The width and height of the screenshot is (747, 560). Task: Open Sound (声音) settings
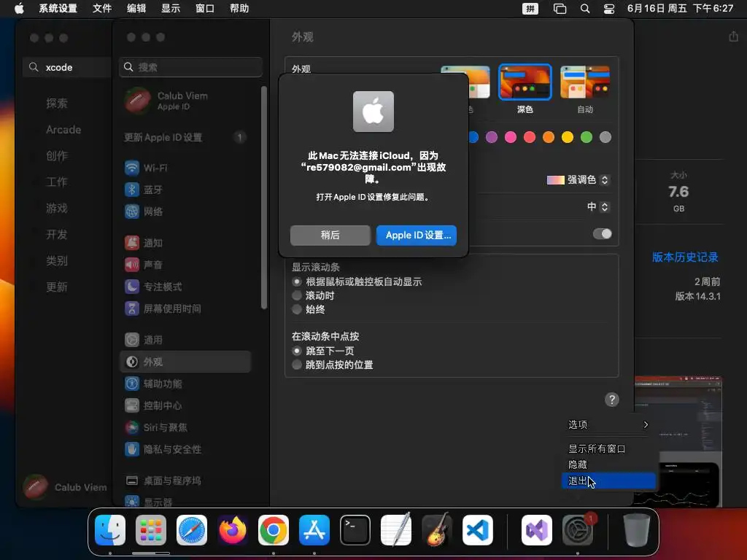point(185,265)
